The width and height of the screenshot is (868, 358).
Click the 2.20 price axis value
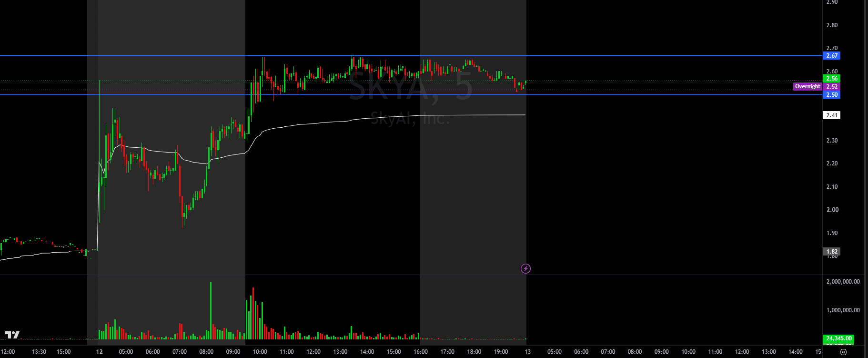[832, 164]
